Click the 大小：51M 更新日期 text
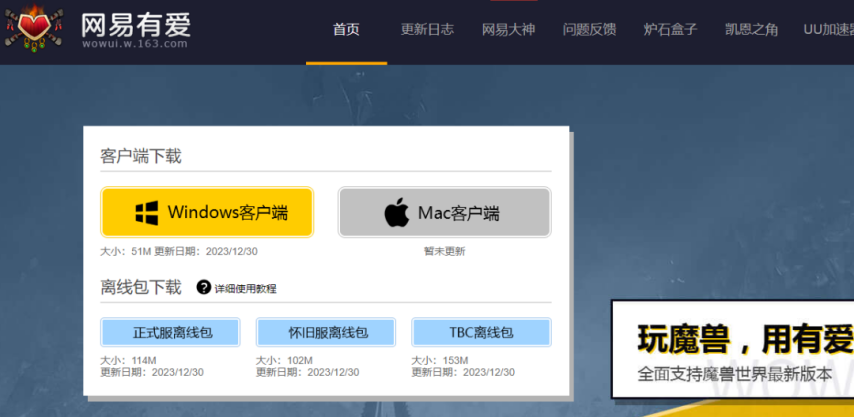This screenshot has width=854, height=417. pos(179,252)
